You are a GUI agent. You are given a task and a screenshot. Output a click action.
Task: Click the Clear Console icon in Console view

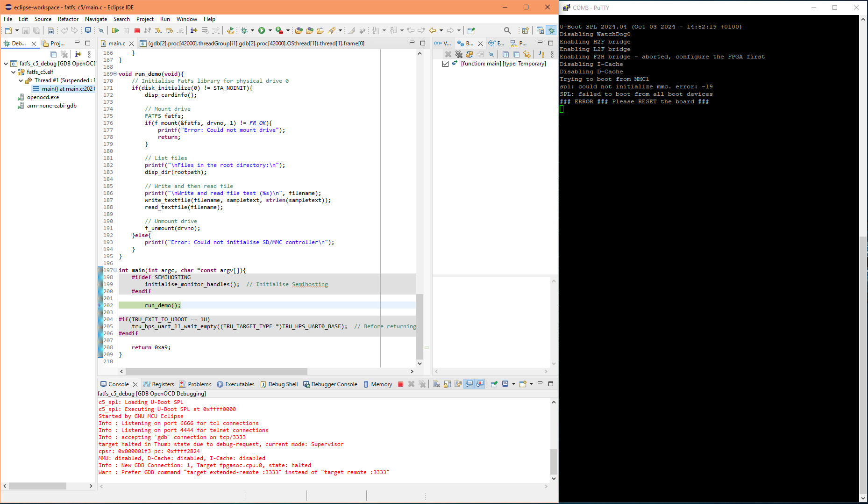pyautogui.click(x=436, y=384)
